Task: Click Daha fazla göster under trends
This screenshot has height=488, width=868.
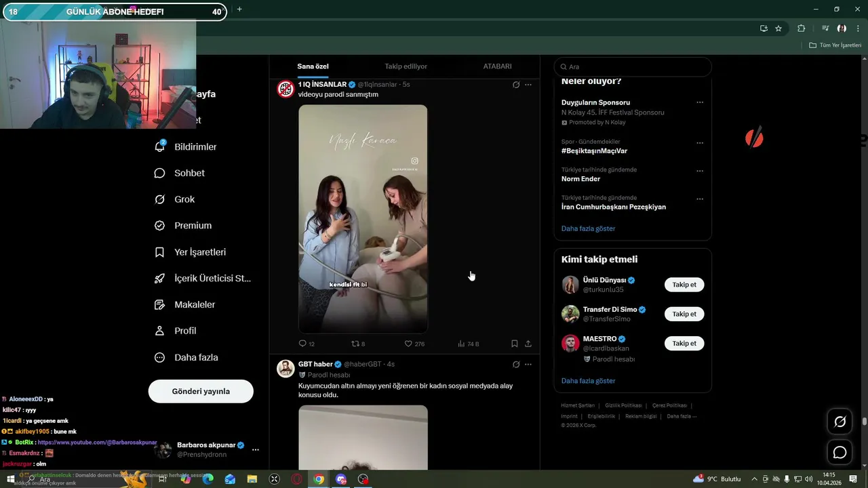Action: pyautogui.click(x=588, y=228)
